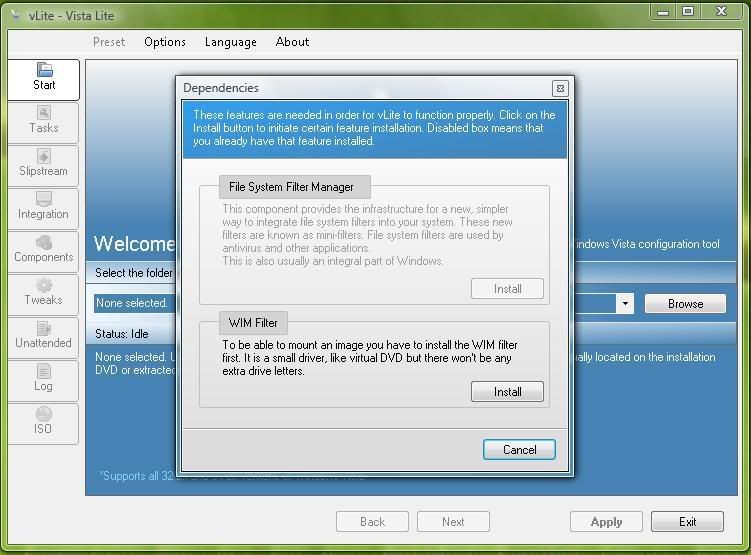Click the 'File System Filter Manager' group label
This screenshot has width=751, height=555.
pyautogui.click(x=295, y=187)
